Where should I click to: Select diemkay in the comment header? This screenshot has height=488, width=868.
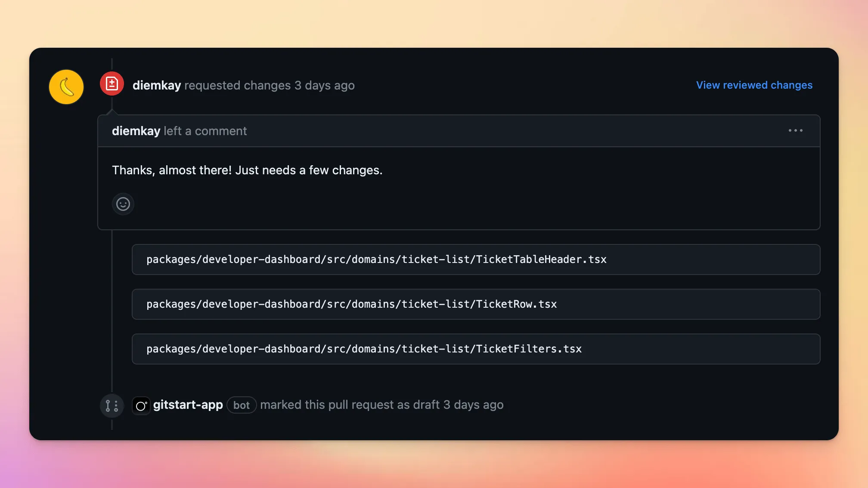[136, 131]
